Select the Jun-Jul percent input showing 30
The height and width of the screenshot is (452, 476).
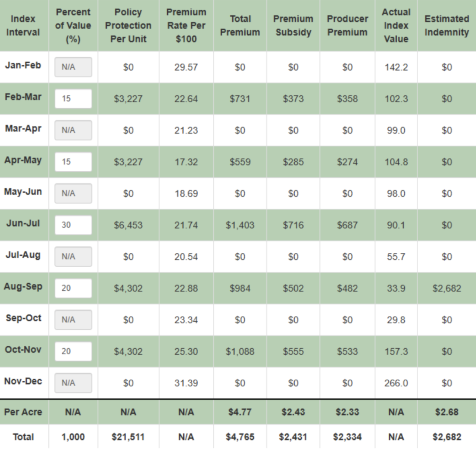coord(73,225)
